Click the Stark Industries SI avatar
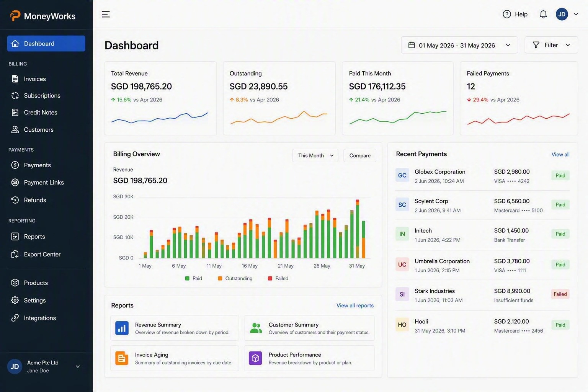 [402, 294]
